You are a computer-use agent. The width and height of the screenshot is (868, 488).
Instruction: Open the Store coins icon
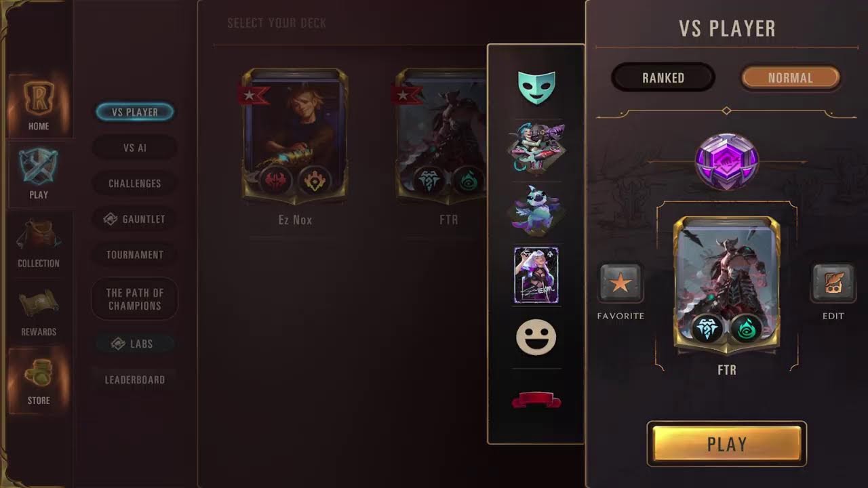(x=39, y=373)
